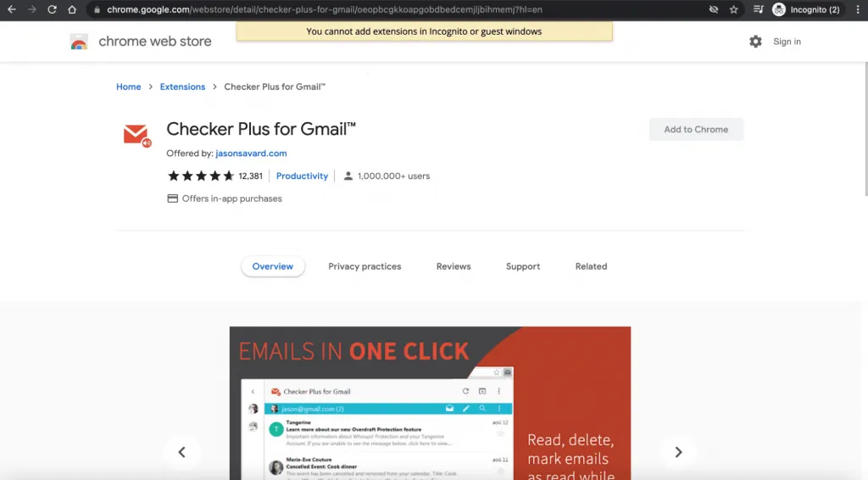Click the in-app purchases card icon
This screenshot has width=868, height=480.
pos(172,198)
